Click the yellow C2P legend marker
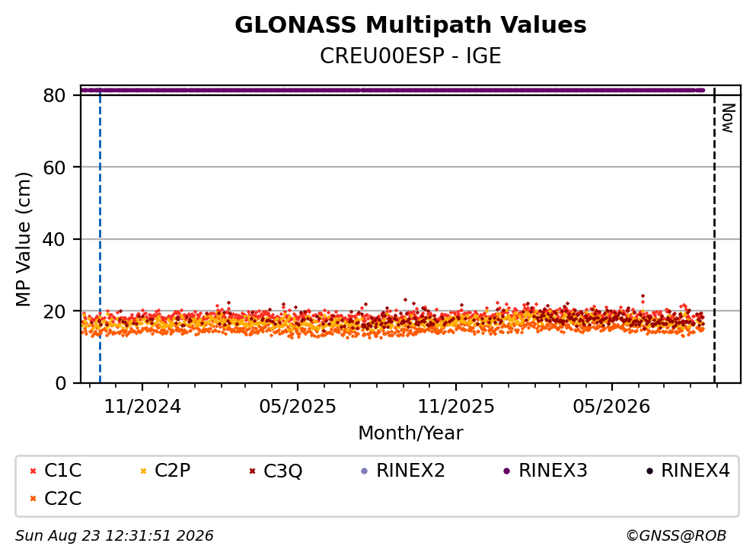Viewport: 756px width, 559px height. point(143,471)
